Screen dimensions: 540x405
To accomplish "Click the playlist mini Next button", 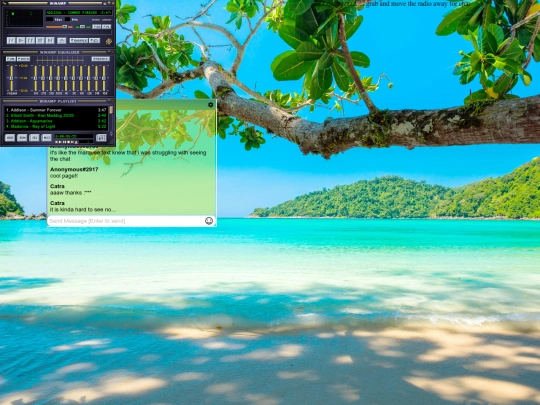I will point(72,142).
